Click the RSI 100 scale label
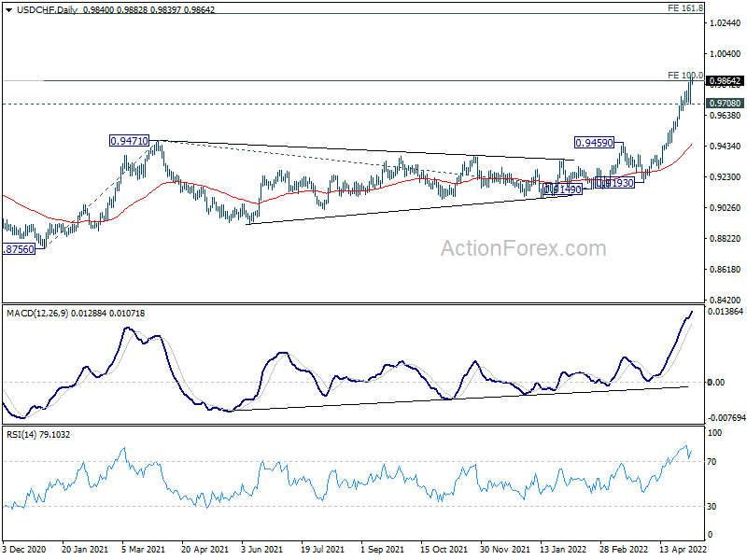Viewport: 747px width, 560px height. coord(714,433)
